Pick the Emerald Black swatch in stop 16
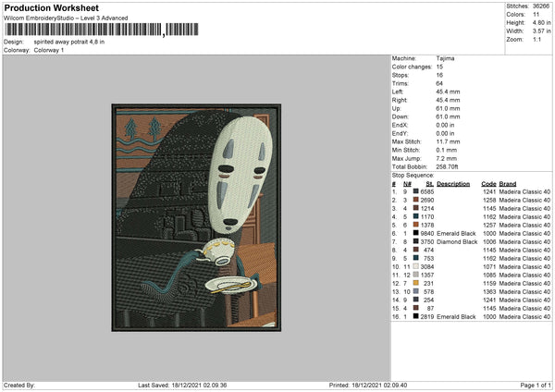Image resolution: width=555 pixels, height=392 pixels. tap(416, 316)
